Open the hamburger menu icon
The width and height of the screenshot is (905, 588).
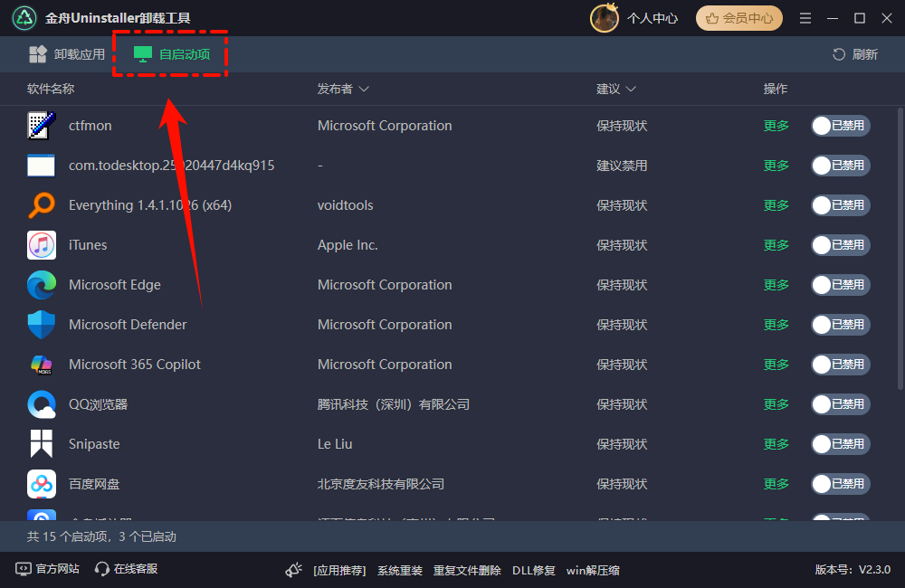(x=805, y=18)
